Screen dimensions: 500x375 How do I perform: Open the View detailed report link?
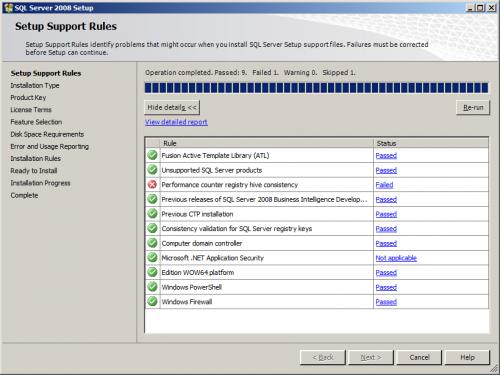176,122
